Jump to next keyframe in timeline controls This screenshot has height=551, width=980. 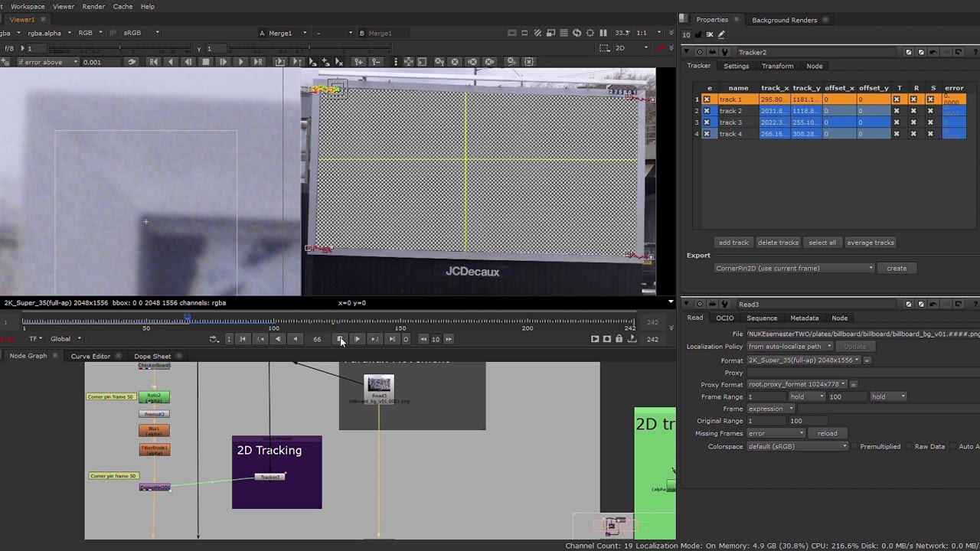[x=374, y=339]
